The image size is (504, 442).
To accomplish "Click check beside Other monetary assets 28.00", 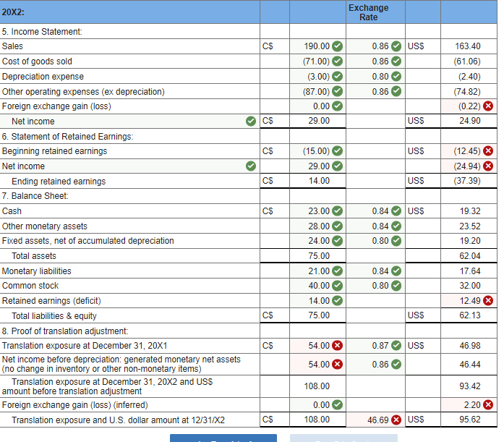I will click(337, 226).
